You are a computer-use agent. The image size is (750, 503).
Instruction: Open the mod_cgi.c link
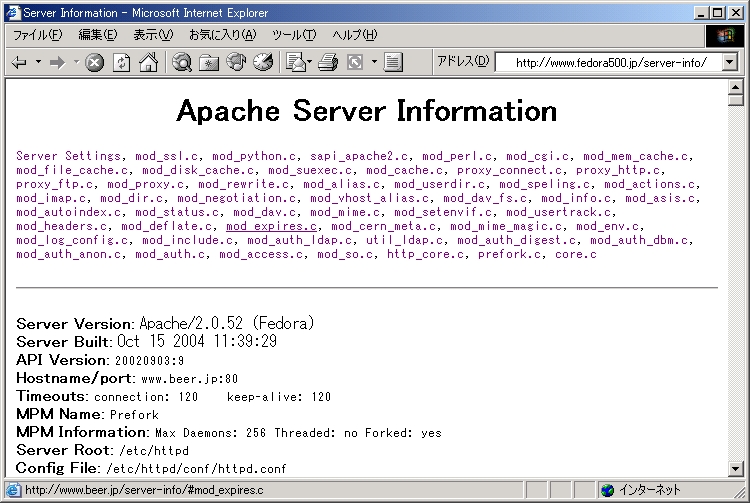coord(538,156)
